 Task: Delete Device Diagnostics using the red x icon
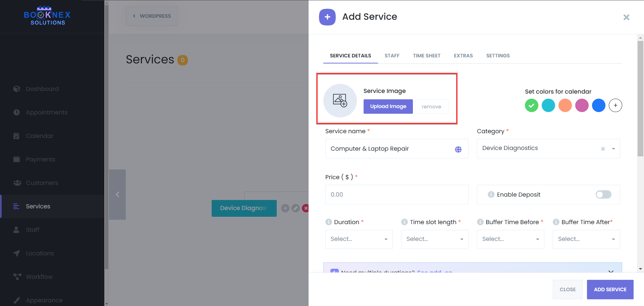pyautogui.click(x=306, y=208)
